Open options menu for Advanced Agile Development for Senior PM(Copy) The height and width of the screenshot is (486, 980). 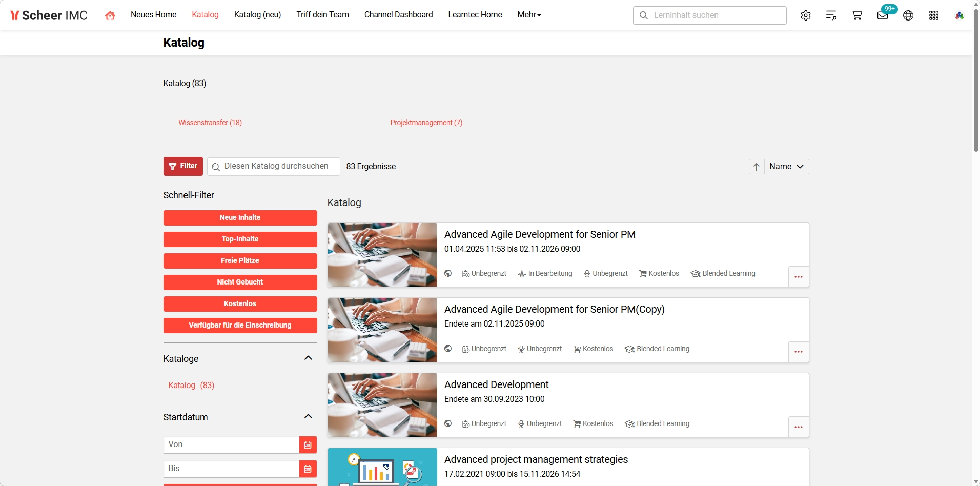click(x=799, y=352)
